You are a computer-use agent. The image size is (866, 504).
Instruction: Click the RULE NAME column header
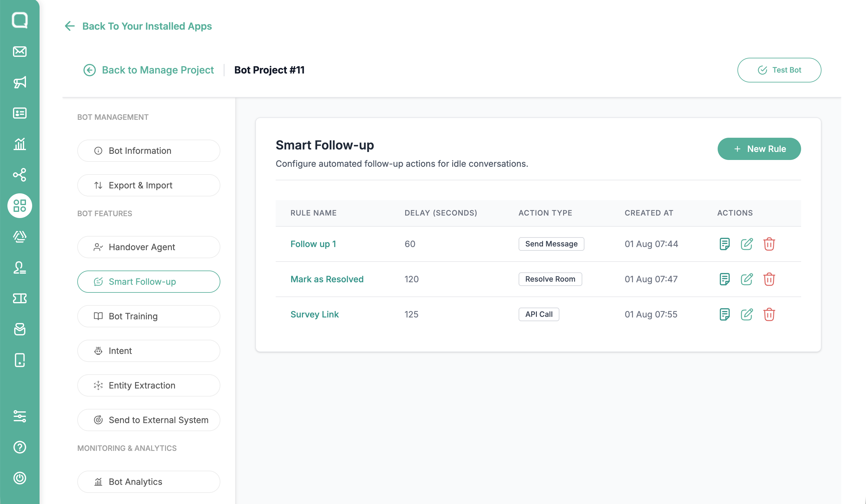pyautogui.click(x=313, y=213)
